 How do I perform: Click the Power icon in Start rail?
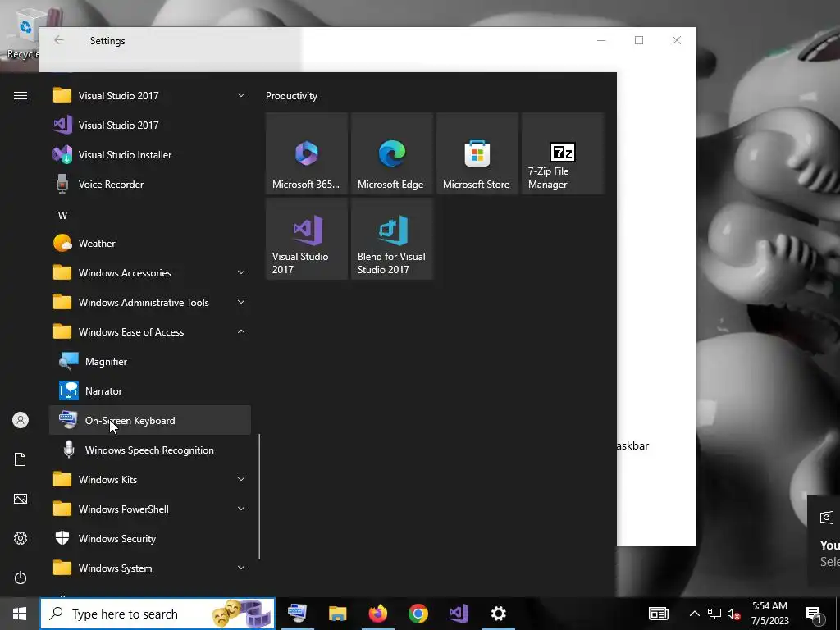point(21,577)
